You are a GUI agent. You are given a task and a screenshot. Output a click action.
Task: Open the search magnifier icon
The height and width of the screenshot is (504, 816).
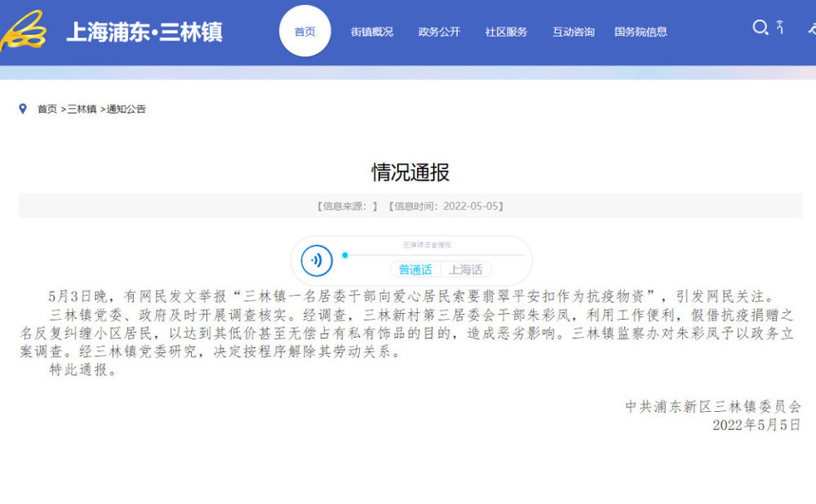[x=760, y=28]
